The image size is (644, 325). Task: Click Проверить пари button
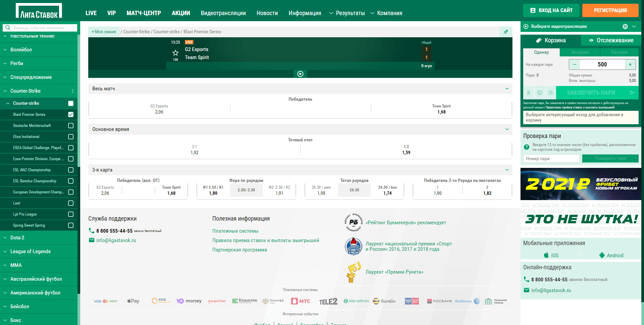(x=610, y=158)
